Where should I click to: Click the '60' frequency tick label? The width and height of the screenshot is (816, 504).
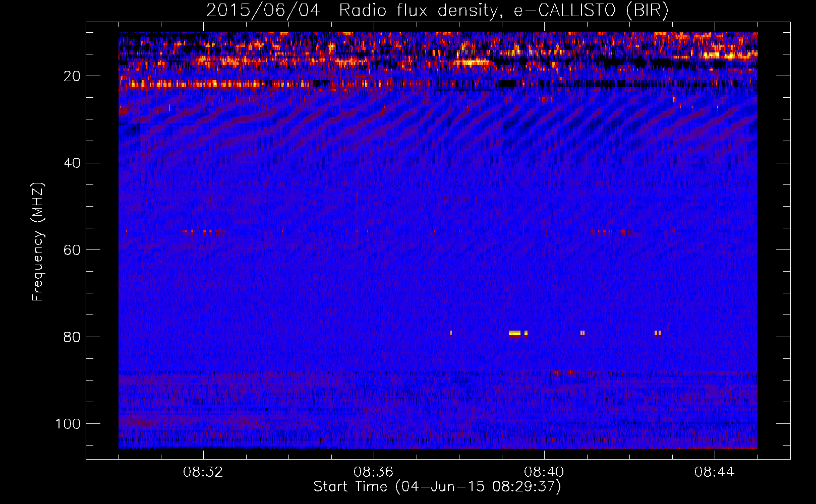[x=73, y=250]
